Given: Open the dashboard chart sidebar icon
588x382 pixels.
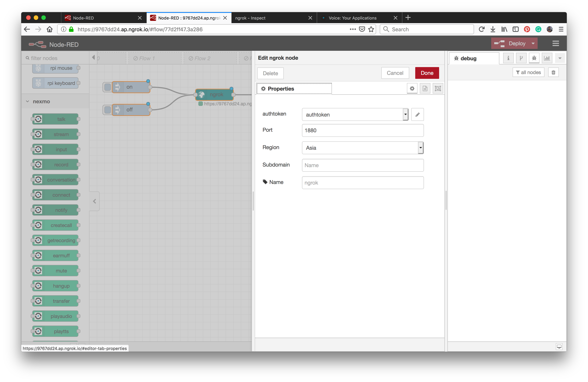Looking at the screenshot, I should (x=547, y=58).
